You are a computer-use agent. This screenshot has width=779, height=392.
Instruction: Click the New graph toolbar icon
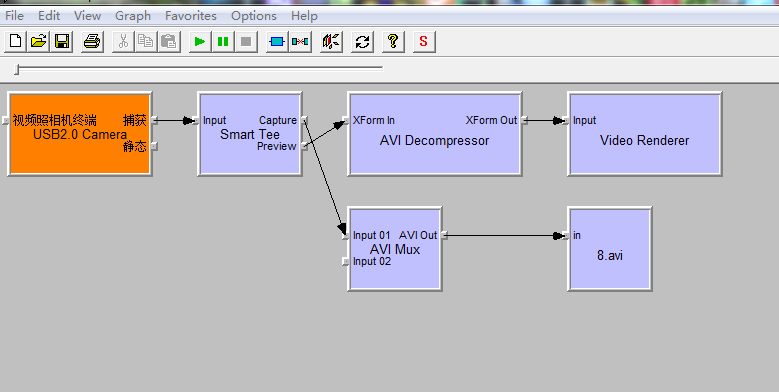(15, 41)
